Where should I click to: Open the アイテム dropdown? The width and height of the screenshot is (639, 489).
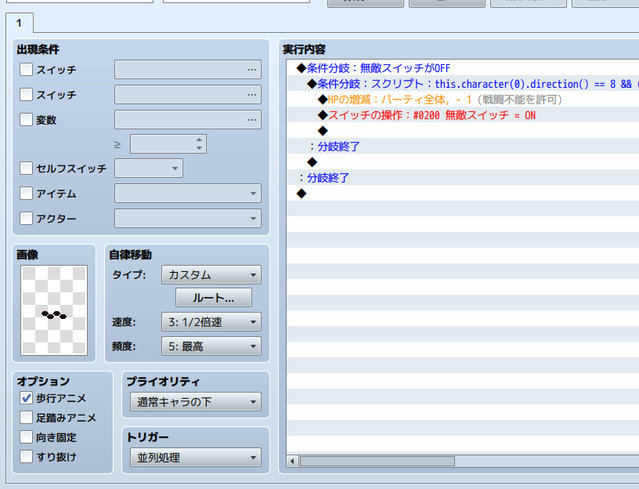pos(188,193)
